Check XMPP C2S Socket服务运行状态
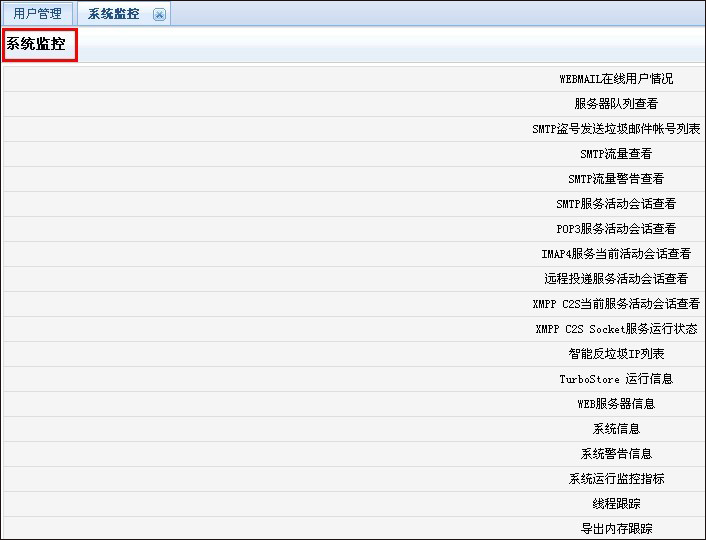This screenshot has width=706, height=540. [616, 329]
